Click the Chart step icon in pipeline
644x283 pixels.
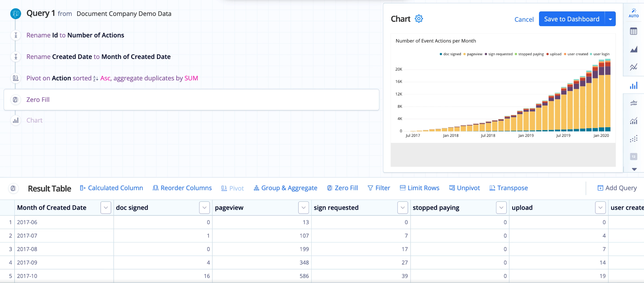pos(15,120)
